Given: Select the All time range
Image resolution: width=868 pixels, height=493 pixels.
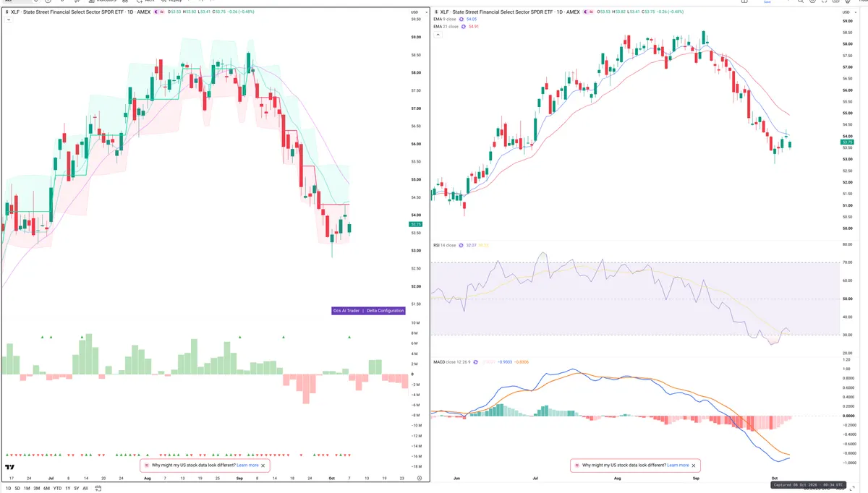Looking at the screenshot, I should 85,489.
